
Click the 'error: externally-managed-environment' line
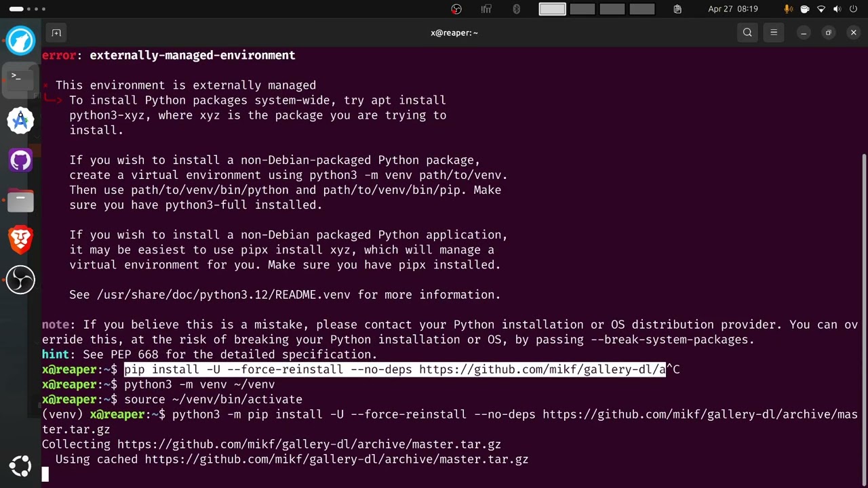click(x=168, y=56)
